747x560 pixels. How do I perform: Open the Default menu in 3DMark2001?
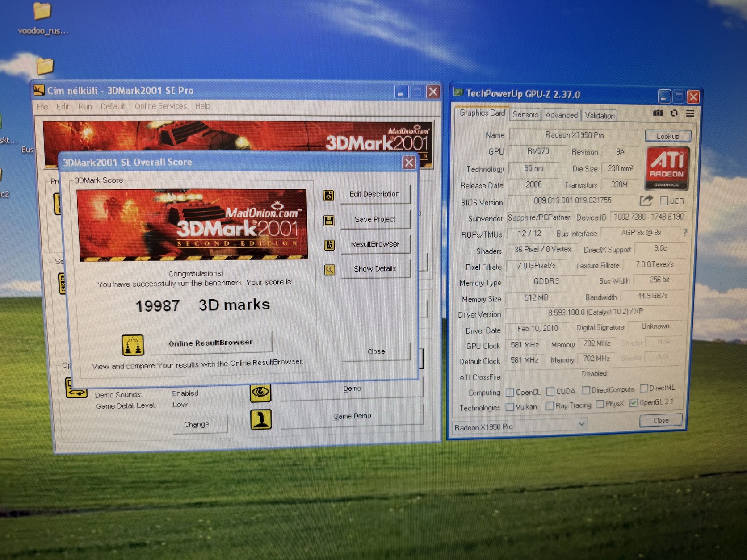point(113,106)
